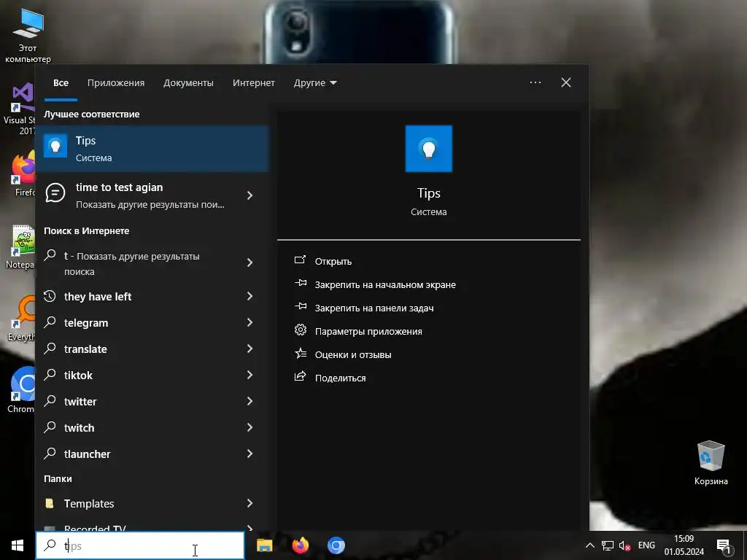Click the search icon beside telegram
Image resolution: width=747 pixels, height=560 pixels.
coord(50,322)
